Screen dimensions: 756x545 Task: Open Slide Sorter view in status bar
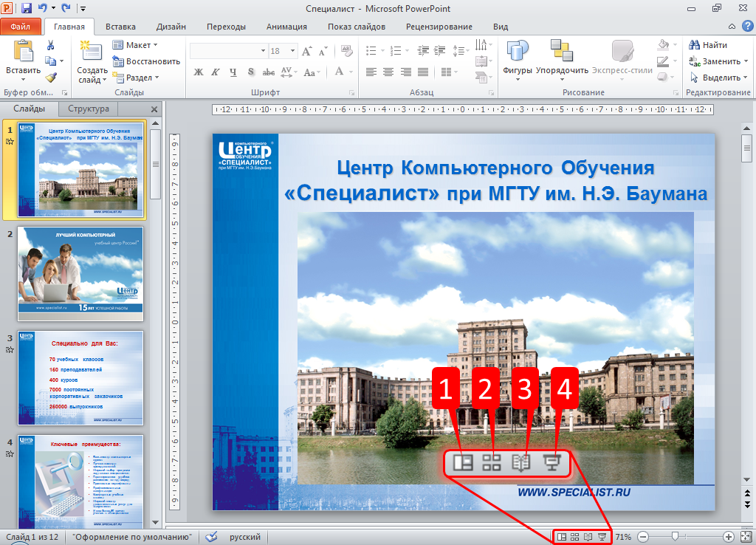tap(575, 537)
